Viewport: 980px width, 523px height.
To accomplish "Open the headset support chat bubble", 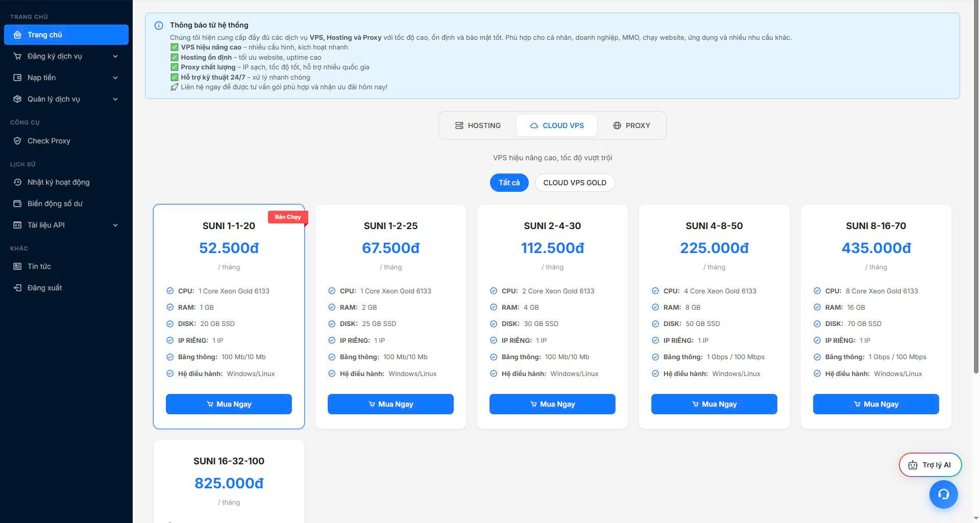I will click(943, 494).
